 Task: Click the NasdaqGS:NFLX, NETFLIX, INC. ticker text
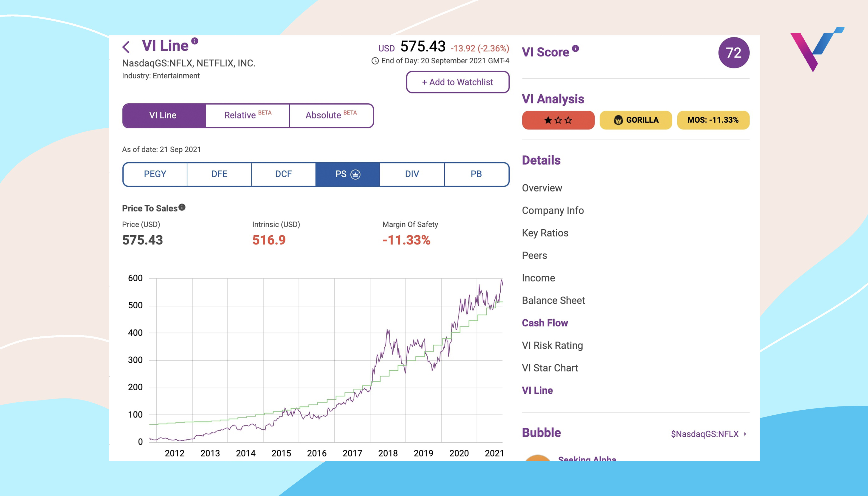pyautogui.click(x=189, y=63)
